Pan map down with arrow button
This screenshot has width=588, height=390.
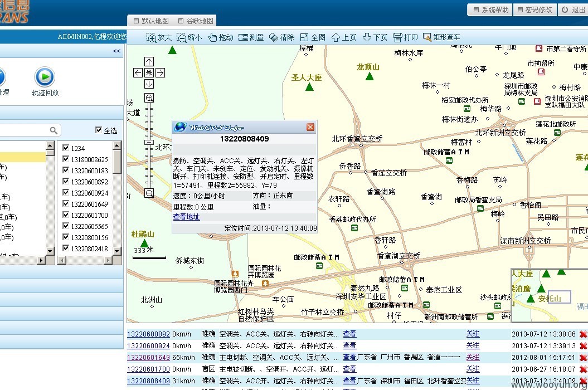point(149,84)
